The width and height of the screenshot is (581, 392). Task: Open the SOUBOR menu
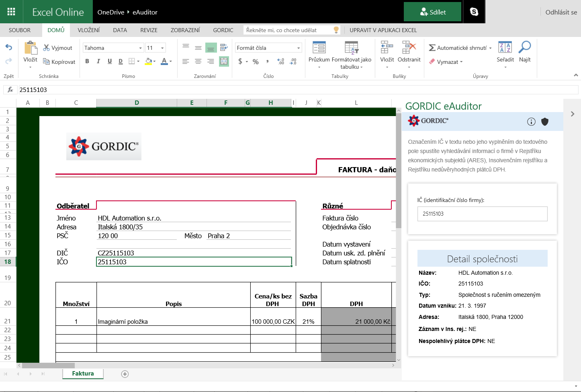[x=20, y=30]
